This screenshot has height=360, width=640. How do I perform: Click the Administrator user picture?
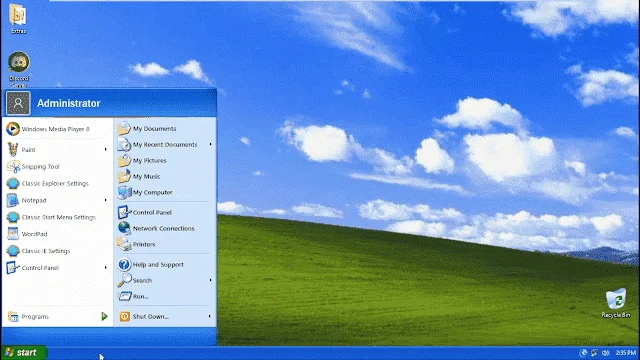pos(18,103)
